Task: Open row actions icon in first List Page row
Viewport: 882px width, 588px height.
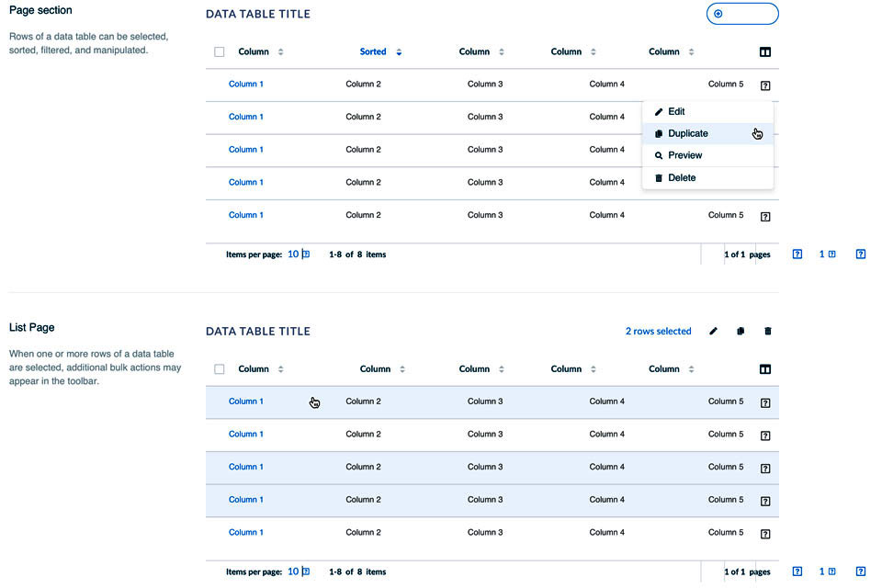Action: pyautogui.click(x=765, y=402)
